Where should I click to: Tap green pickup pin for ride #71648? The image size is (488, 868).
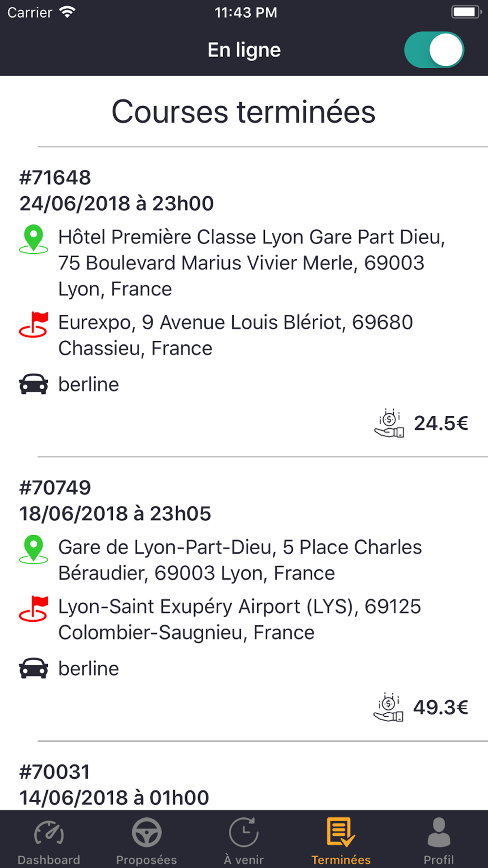(x=34, y=239)
